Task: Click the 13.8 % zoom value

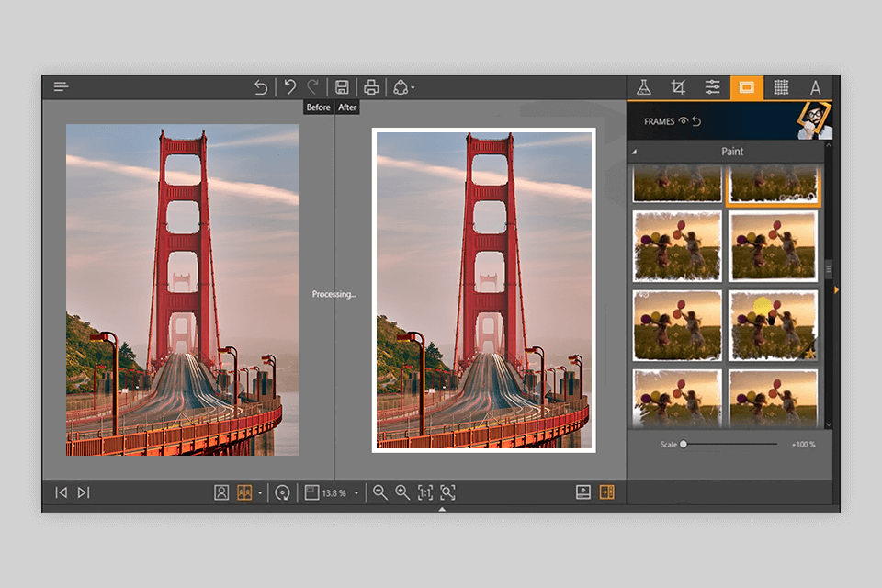Action: click(334, 492)
